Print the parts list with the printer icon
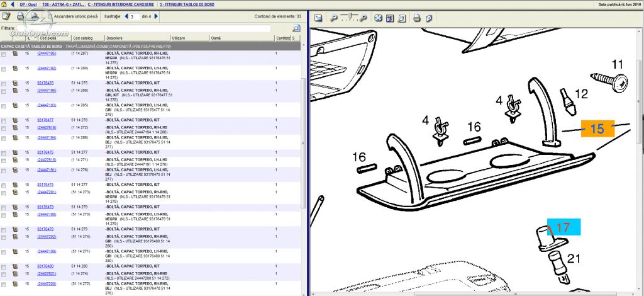The width and height of the screenshot is (644, 296). point(21,16)
